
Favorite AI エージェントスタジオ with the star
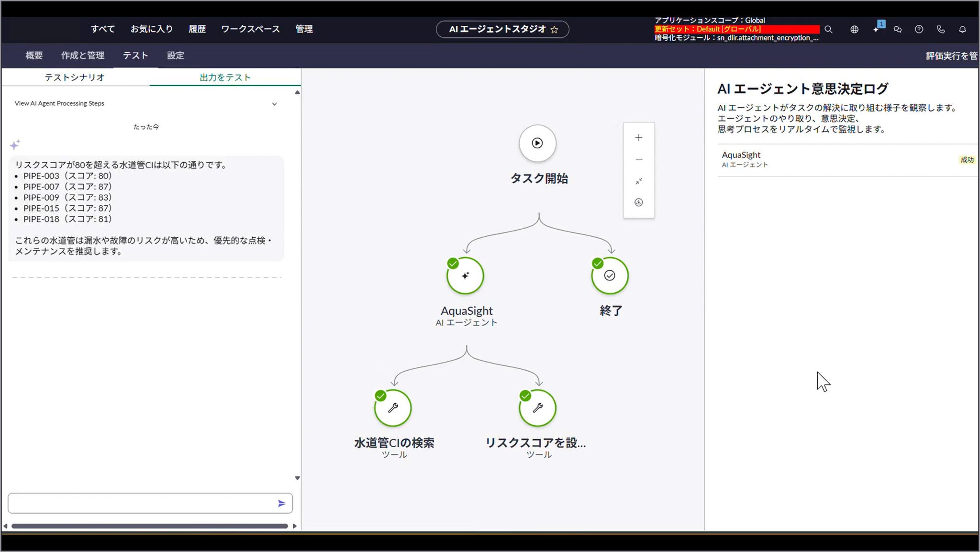click(554, 30)
